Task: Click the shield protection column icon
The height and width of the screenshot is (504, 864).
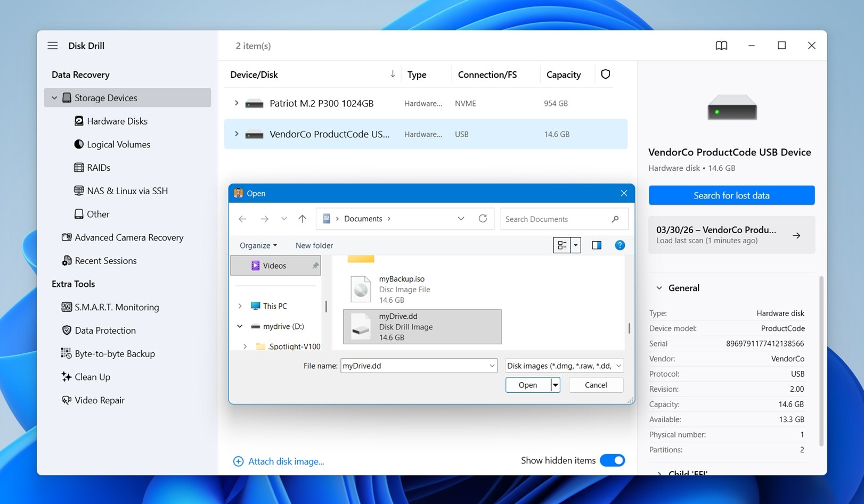Action: pos(606,75)
